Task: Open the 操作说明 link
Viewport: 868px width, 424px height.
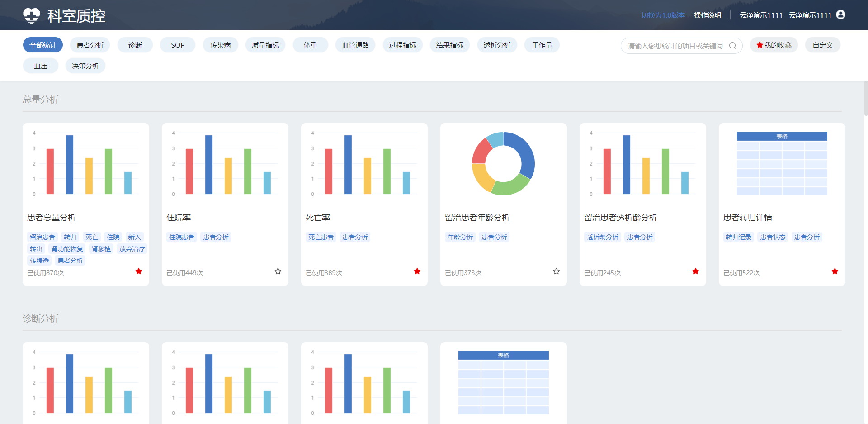Action: point(708,15)
